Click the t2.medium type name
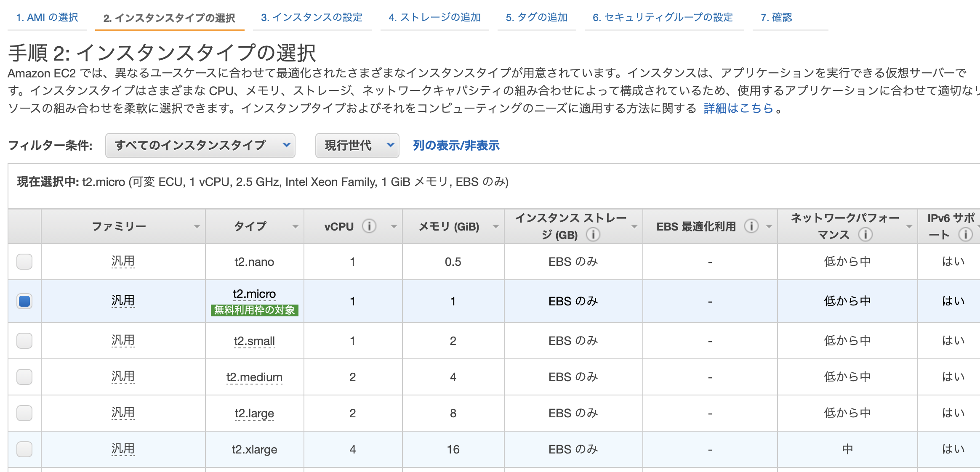 coord(254,377)
